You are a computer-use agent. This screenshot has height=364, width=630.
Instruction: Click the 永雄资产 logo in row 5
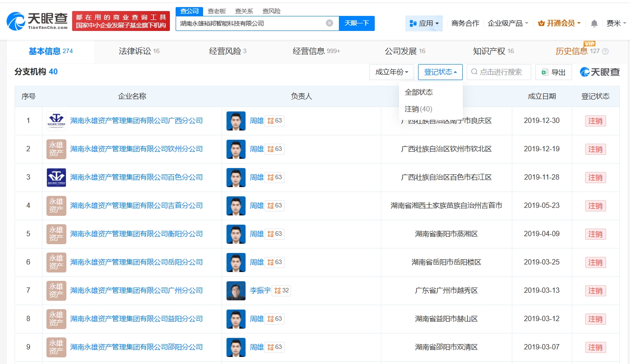click(56, 234)
